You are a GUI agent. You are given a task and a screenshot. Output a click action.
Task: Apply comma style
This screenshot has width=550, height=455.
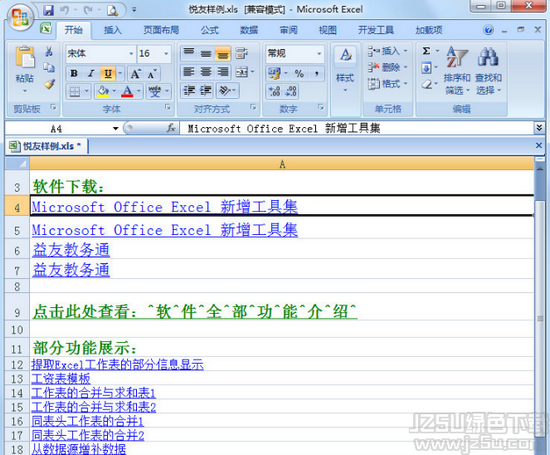tap(317, 73)
